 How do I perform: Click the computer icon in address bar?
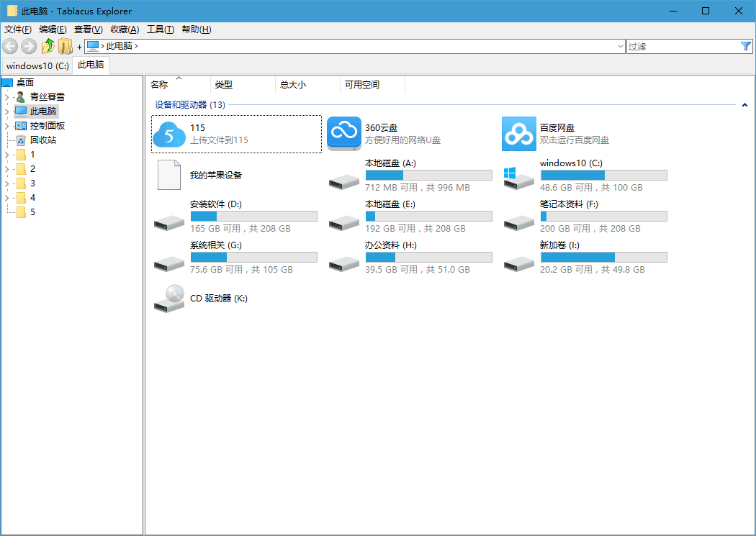pyautogui.click(x=93, y=46)
